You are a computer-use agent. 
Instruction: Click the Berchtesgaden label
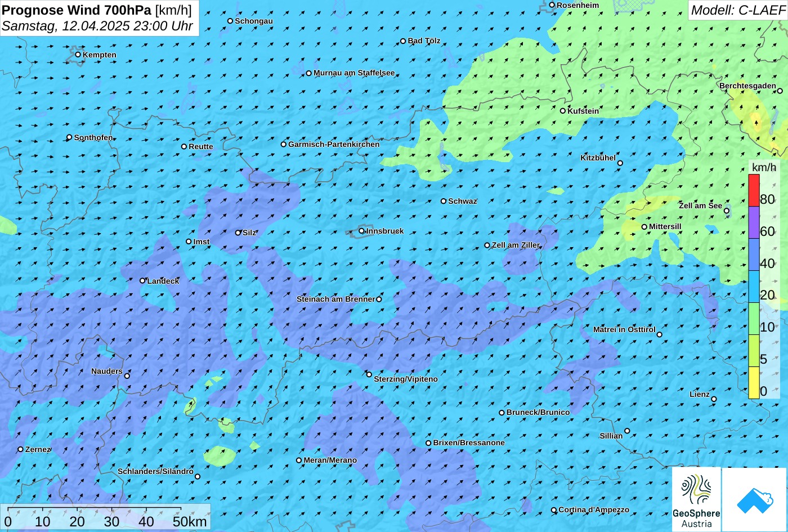pos(747,86)
